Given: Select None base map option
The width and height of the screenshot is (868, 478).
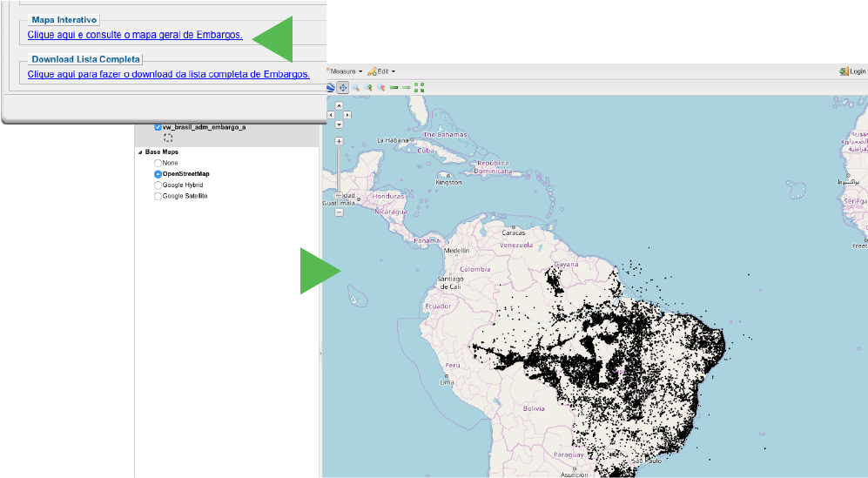Looking at the screenshot, I should [x=158, y=163].
